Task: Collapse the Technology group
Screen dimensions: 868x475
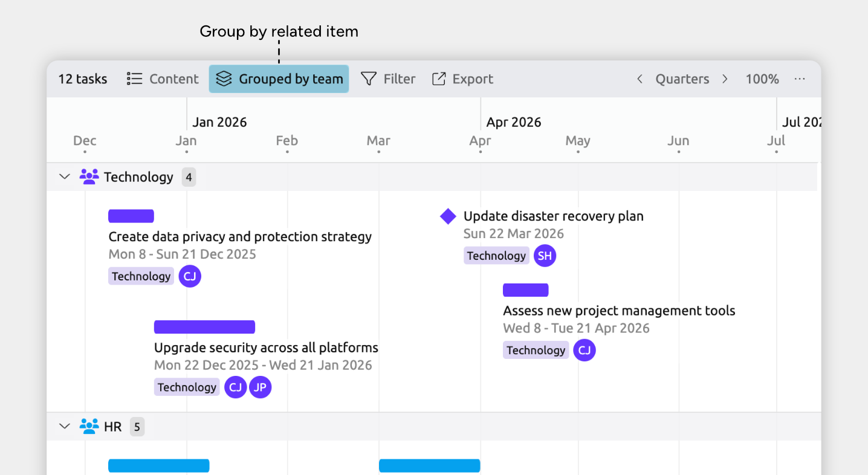Action: tap(65, 177)
